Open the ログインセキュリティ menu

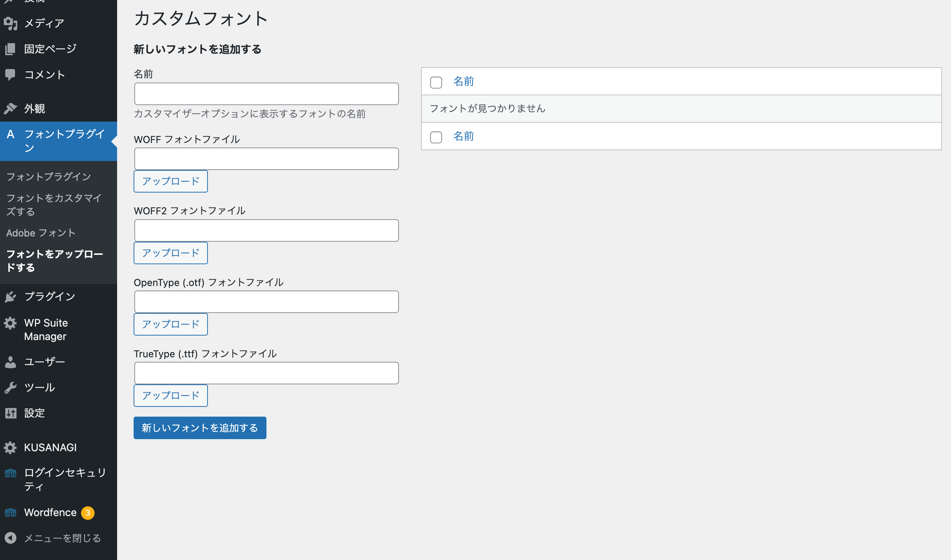pyautogui.click(x=59, y=480)
